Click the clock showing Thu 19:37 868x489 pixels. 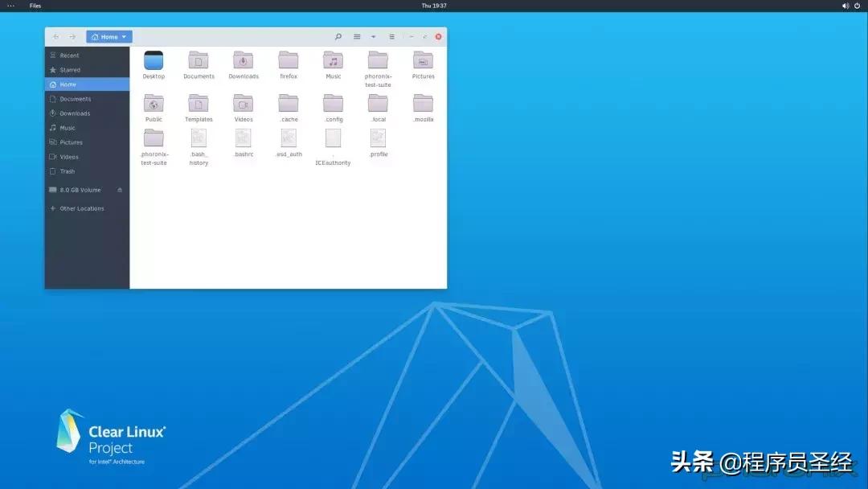tap(434, 5)
